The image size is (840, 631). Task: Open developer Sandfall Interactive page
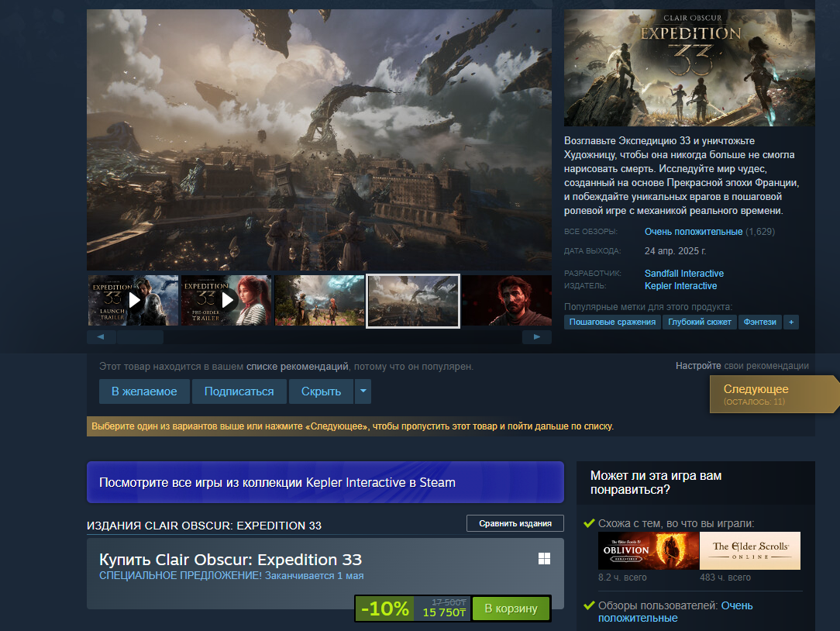[x=684, y=274]
